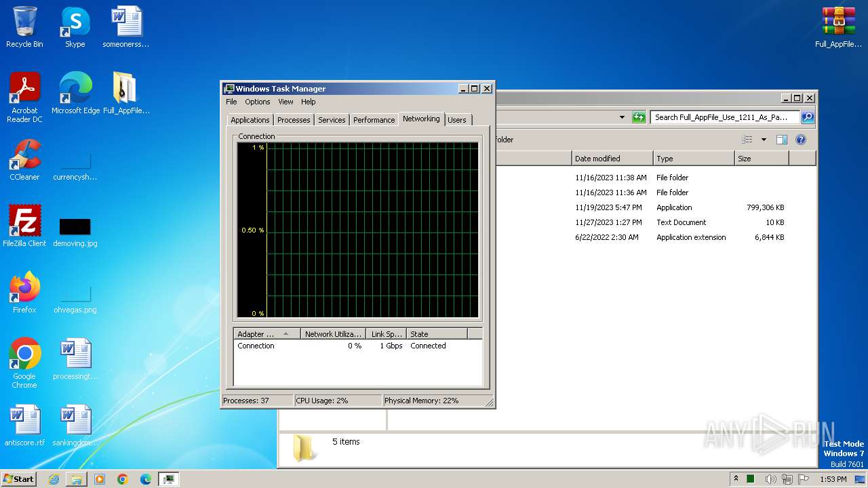
Task: Click the Show desktop button
Action: point(861,479)
